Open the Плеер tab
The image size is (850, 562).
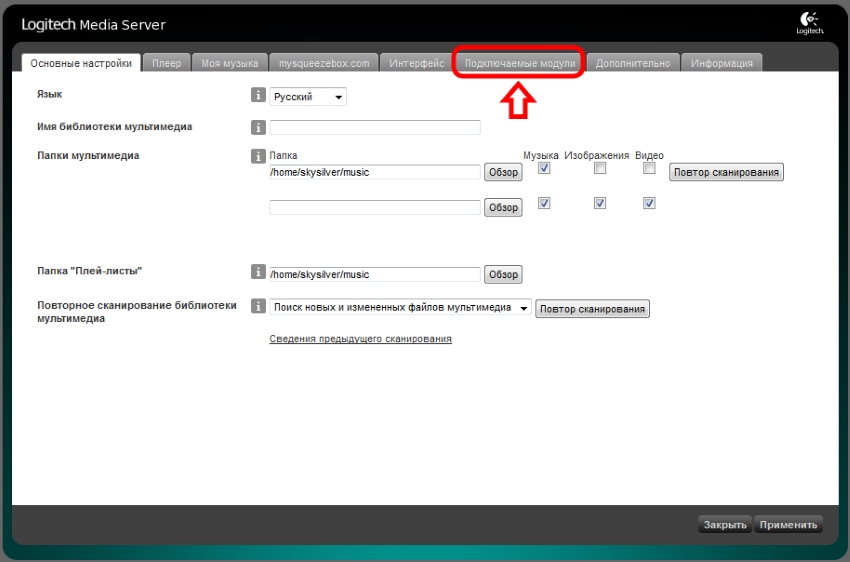click(166, 63)
